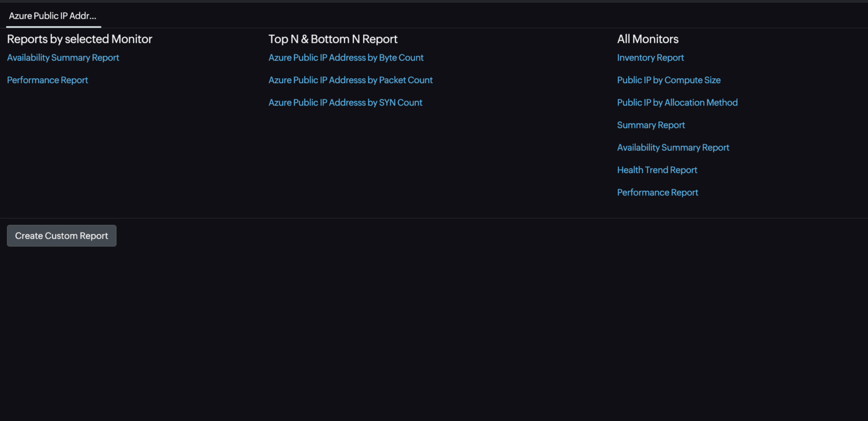Select the All Monitors heading

pyautogui.click(x=648, y=39)
